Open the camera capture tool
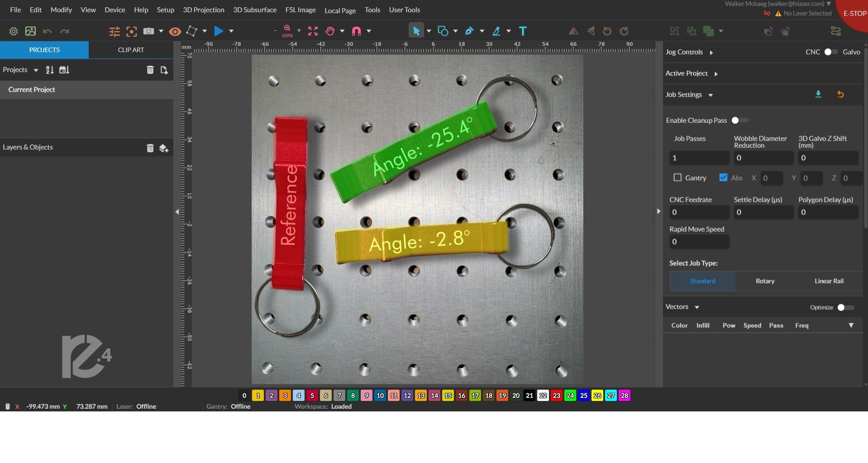868x463 pixels. pyautogui.click(x=148, y=31)
